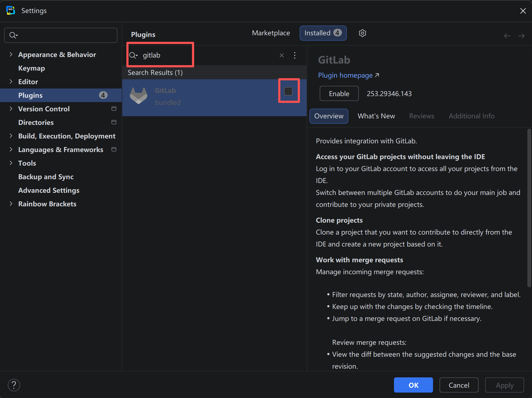This screenshot has width=532, height=398.
Task: Open the Additional Info tab
Action: click(472, 116)
